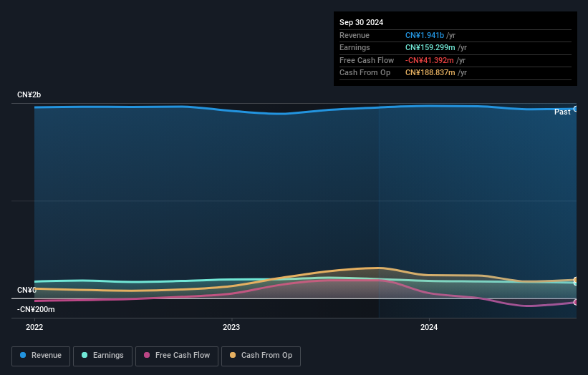
Task: Click the CN¥159.299m earnings value
Action: 430,47
